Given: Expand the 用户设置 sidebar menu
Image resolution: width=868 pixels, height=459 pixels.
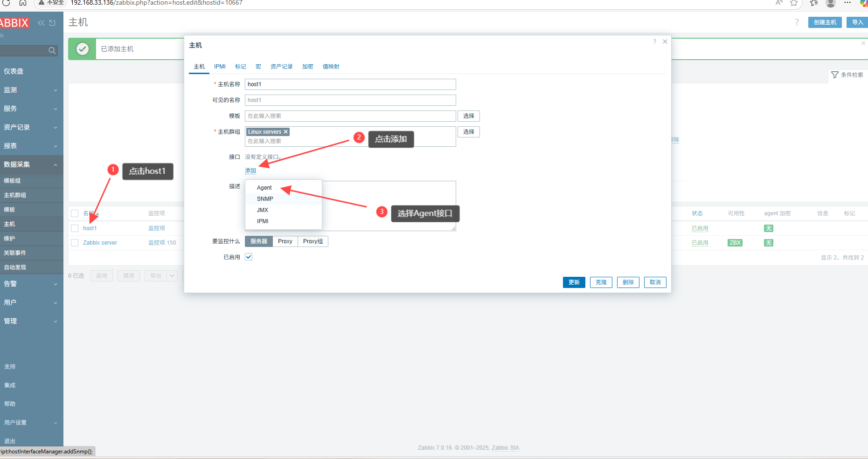Looking at the screenshot, I should (31, 423).
